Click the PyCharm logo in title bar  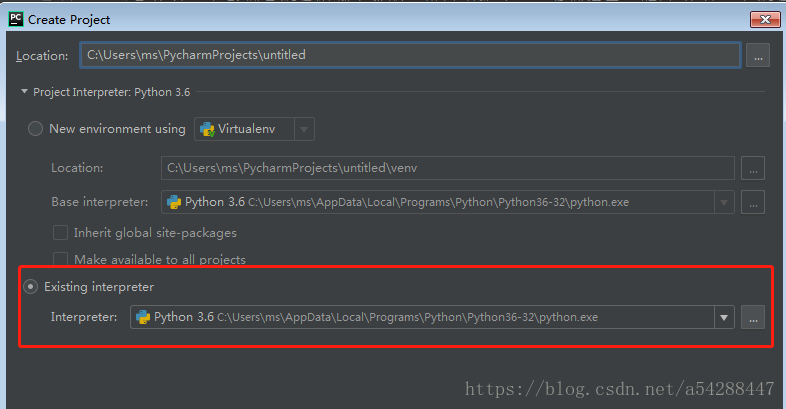click(x=16, y=19)
